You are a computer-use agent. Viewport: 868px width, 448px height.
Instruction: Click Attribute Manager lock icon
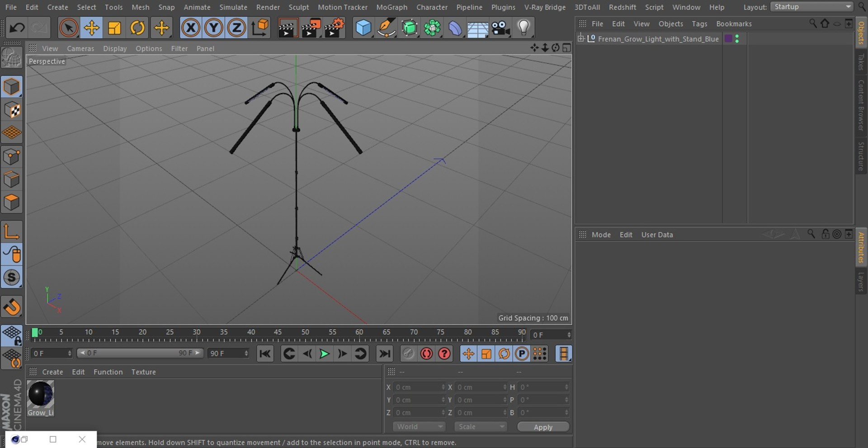pos(825,234)
